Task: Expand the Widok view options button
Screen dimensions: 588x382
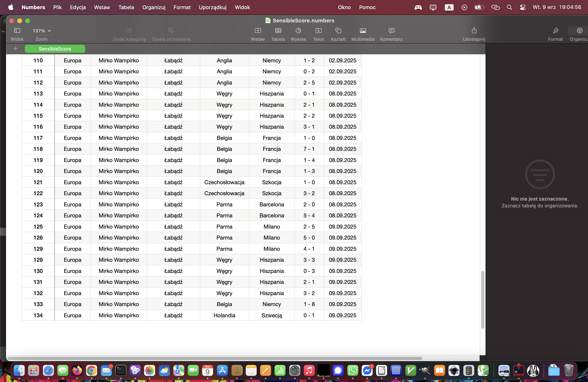Action: pyautogui.click(x=17, y=31)
